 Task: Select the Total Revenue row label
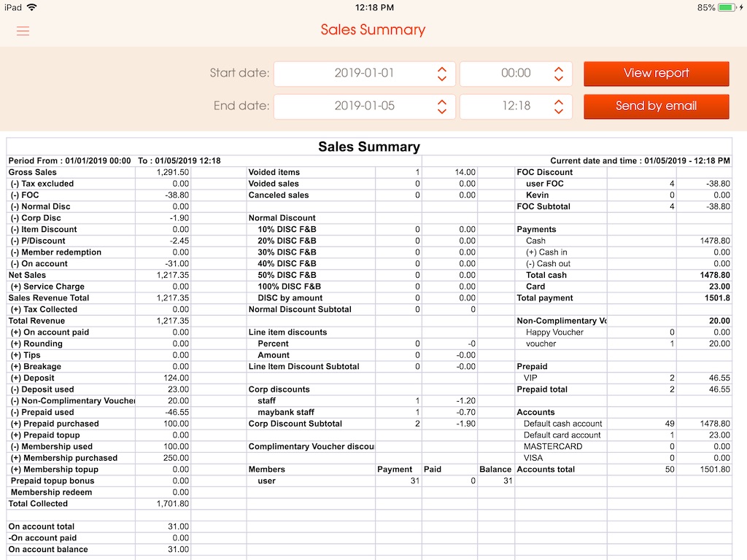[x=36, y=321]
